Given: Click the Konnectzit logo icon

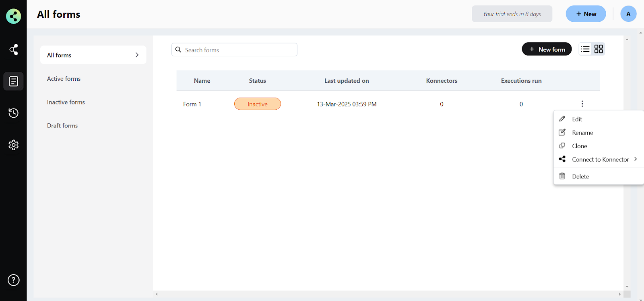Looking at the screenshot, I should coord(13,16).
